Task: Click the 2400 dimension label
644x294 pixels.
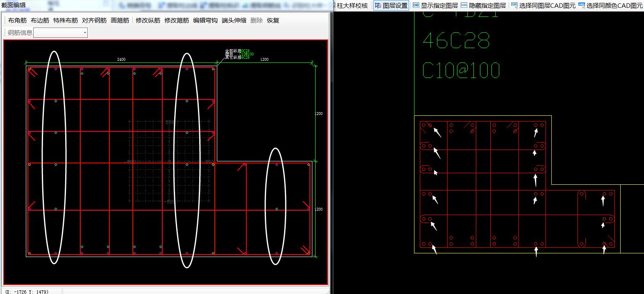Action: point(121,60)
